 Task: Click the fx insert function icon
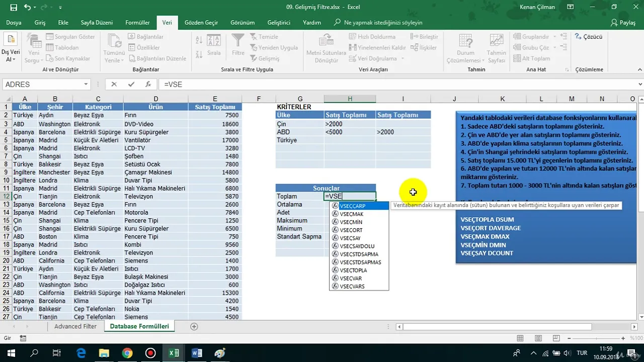click(148, 84)
